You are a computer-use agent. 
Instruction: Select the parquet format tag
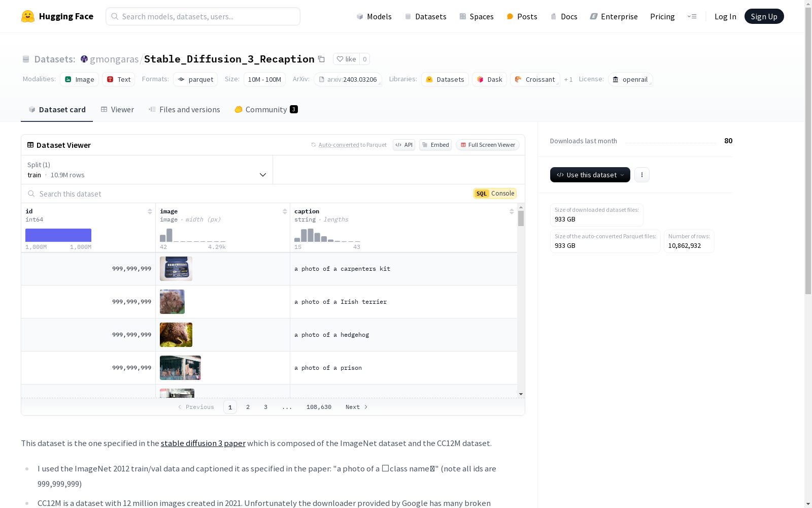click(x=195, y=79)
